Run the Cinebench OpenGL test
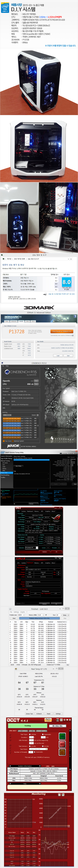 tap(36, 381)
